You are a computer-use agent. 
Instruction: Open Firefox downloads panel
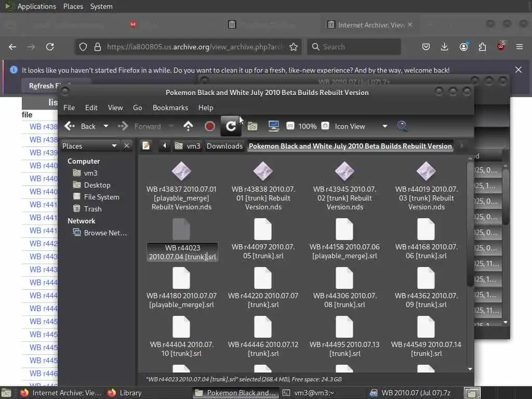point(445,47)
